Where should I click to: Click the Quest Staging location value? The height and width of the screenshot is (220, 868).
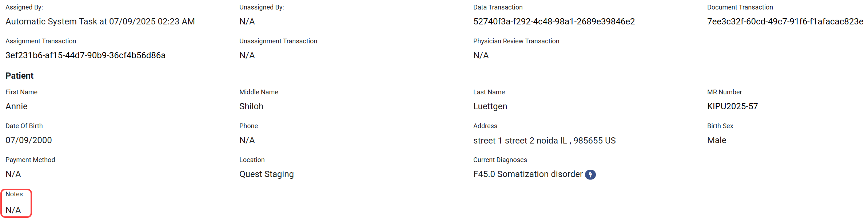pos(266,174)
